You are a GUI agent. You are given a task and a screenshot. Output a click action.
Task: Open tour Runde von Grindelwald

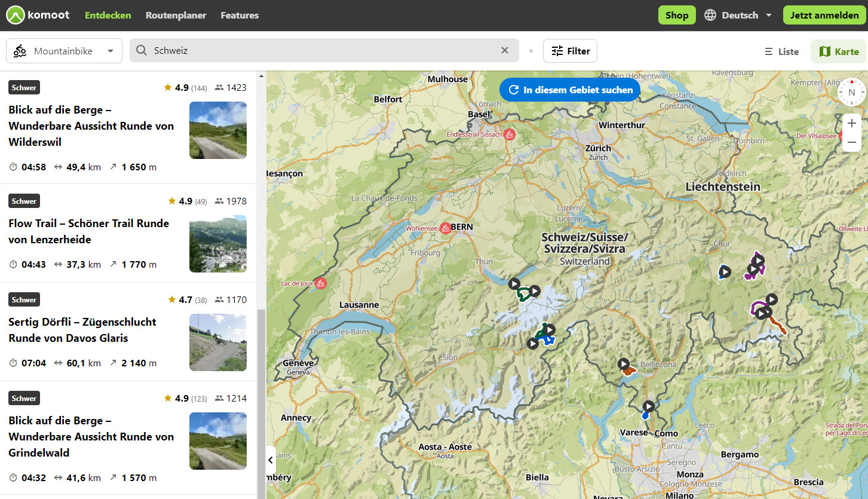point(91,437)
